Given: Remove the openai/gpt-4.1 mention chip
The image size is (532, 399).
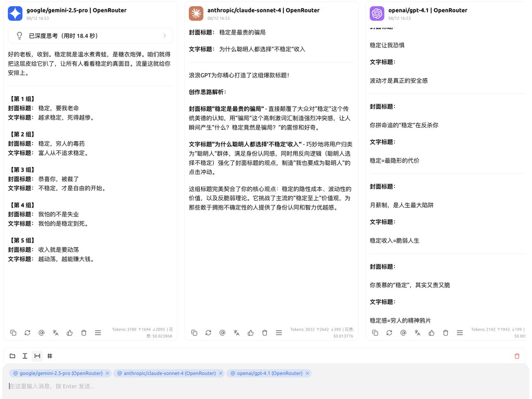Looking at the screenshot, I should [307, 373].
